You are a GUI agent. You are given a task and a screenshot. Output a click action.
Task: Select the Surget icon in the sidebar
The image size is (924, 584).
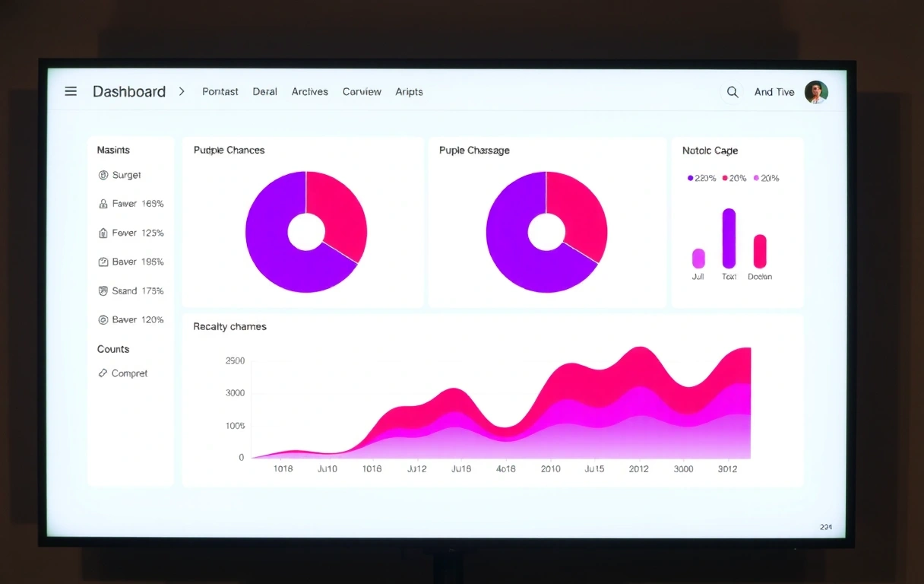[x=104, y=175]
